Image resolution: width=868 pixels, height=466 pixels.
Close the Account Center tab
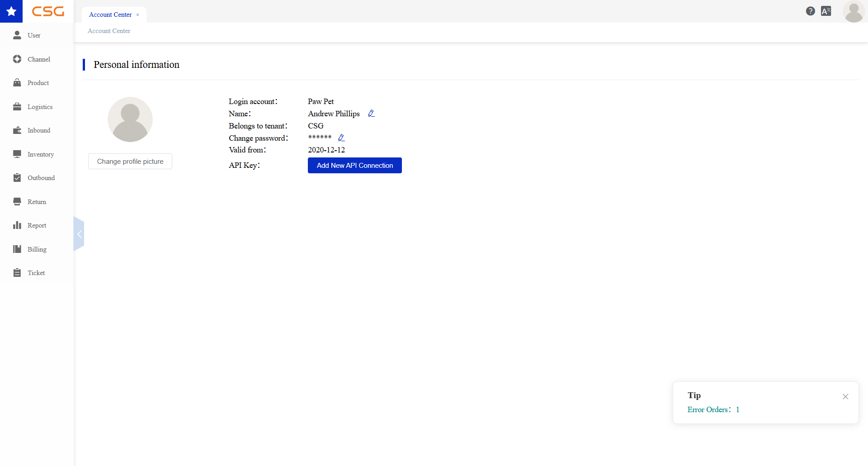(137, 15)
